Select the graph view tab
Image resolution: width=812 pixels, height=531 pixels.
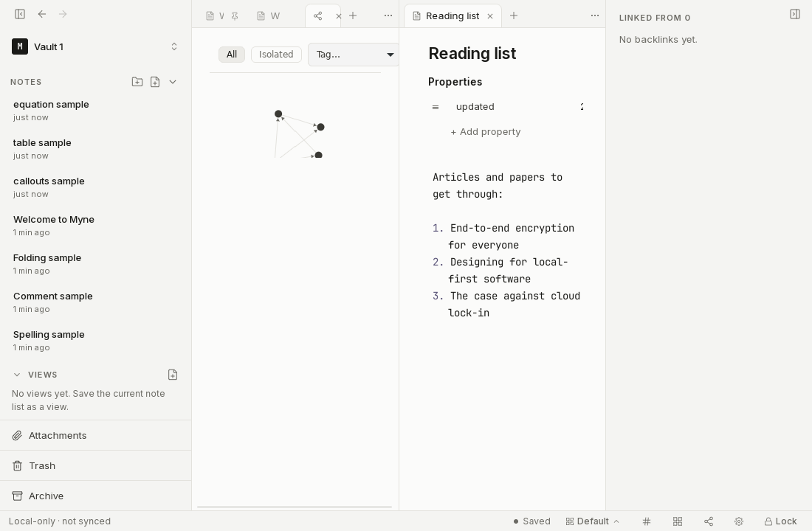318,16
